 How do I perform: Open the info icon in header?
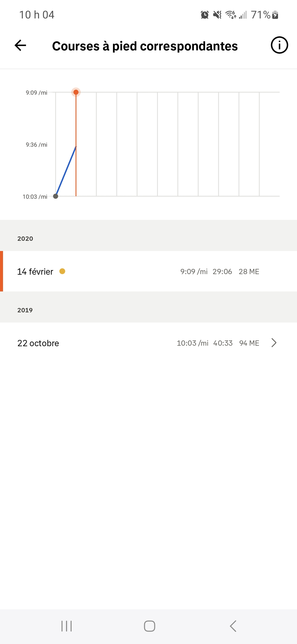tap(279, 45)
